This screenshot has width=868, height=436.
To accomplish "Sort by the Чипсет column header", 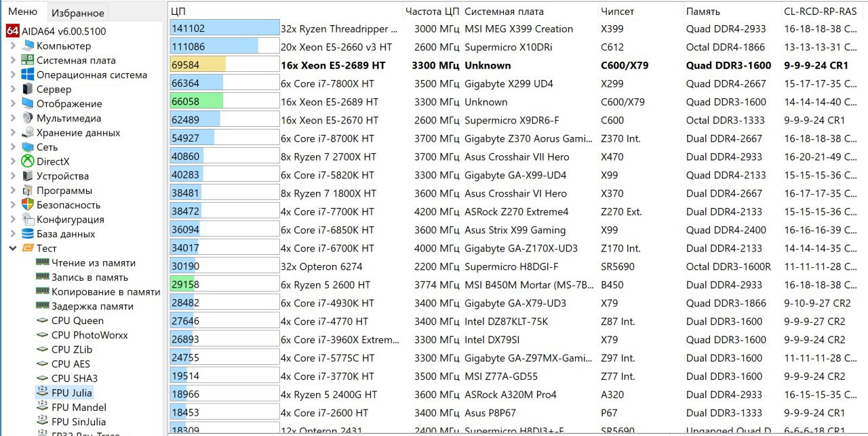I will pyautogui.click(x=640, y=11).
